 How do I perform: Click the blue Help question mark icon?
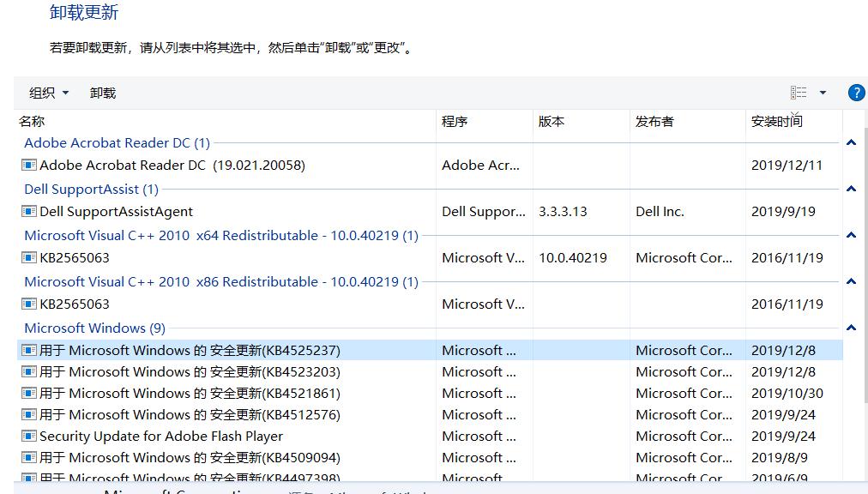coord(856,93)
